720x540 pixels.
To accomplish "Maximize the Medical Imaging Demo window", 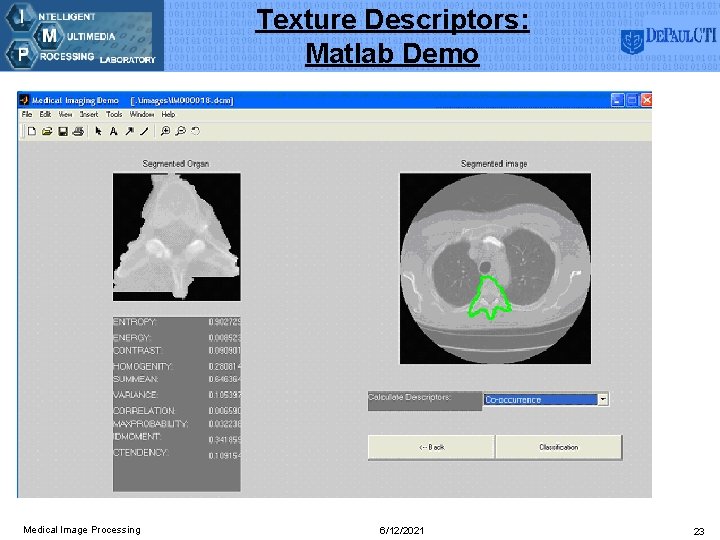I will click(x=632, y=100).
